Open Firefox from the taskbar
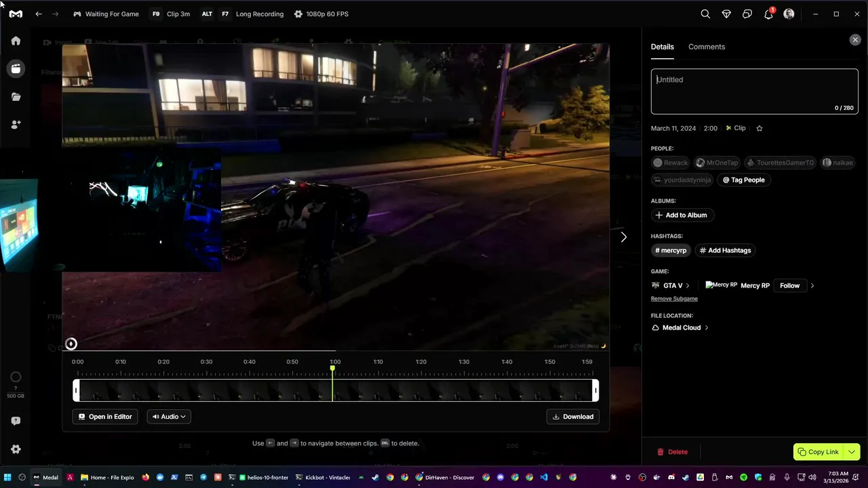The image size is (868, 488). pos(145,477)
